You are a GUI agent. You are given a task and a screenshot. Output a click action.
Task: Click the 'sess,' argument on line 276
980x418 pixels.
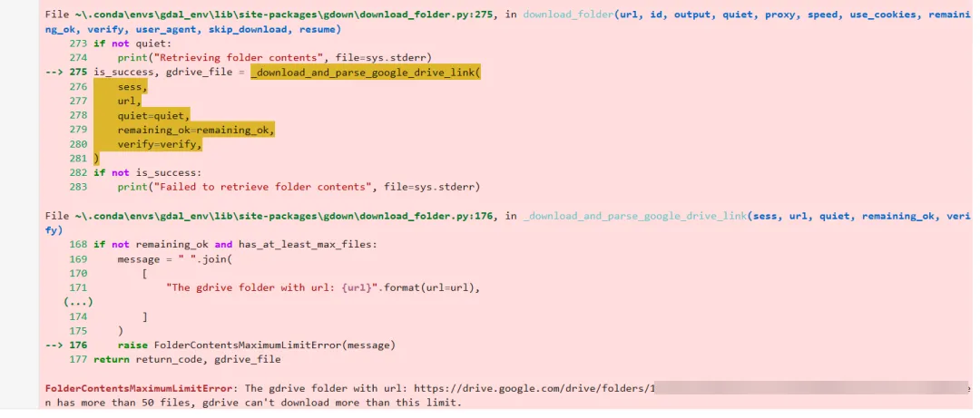(x=132, y=87)
